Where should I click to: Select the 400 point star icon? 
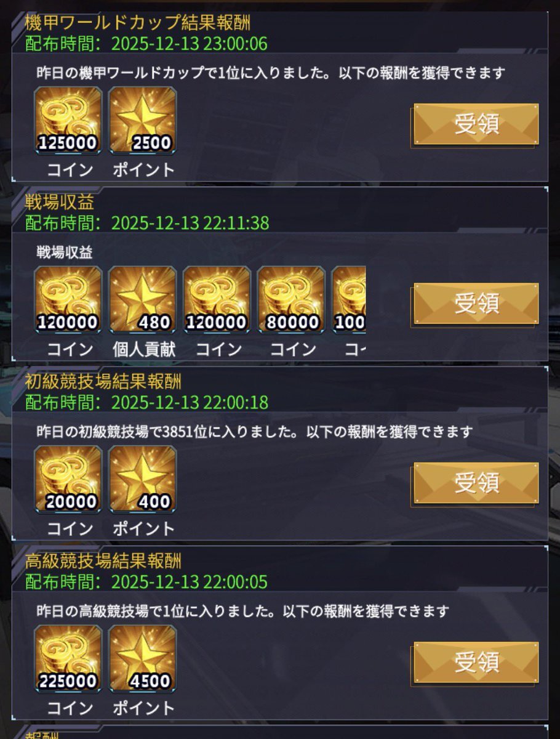click(x=142, y=479)
